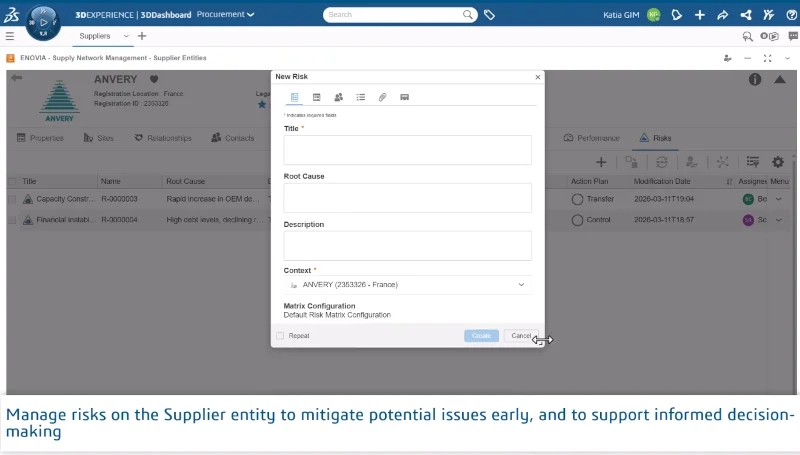Click the Create button
The image size is (800, 455).
click(481, 336)
